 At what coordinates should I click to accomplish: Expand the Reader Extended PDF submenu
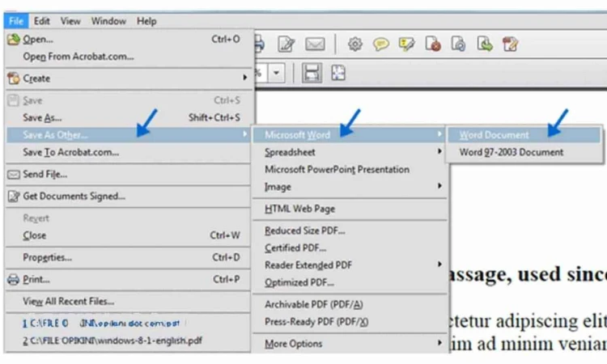click(x=349, y=265)
